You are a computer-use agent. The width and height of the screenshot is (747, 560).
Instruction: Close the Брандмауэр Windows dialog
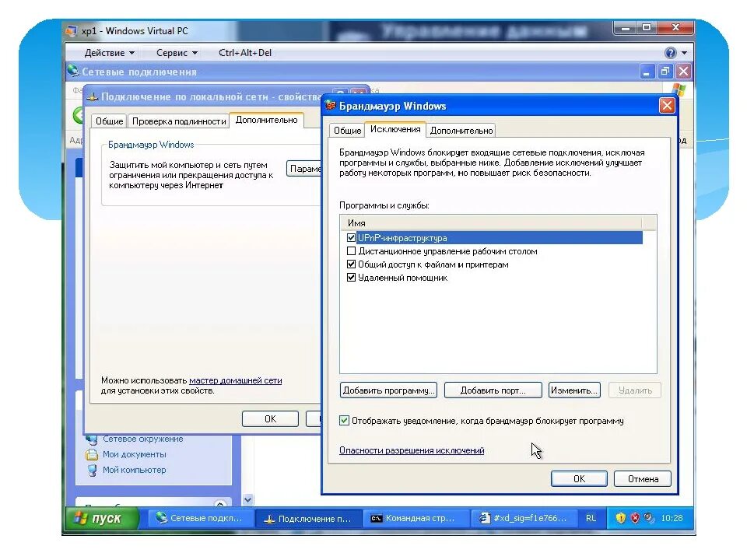[x=667, y=105]
